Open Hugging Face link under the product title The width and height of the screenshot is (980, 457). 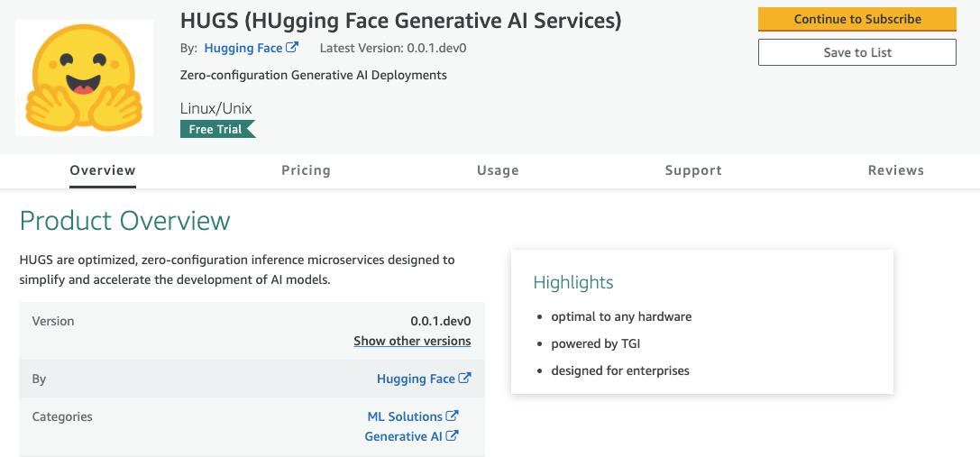(x=243, y=48)
